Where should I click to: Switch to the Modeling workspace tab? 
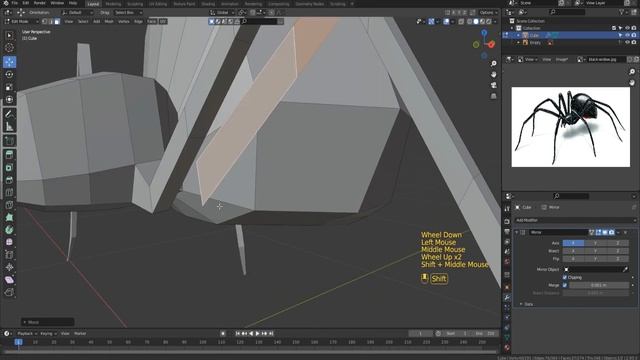point(113,4)
